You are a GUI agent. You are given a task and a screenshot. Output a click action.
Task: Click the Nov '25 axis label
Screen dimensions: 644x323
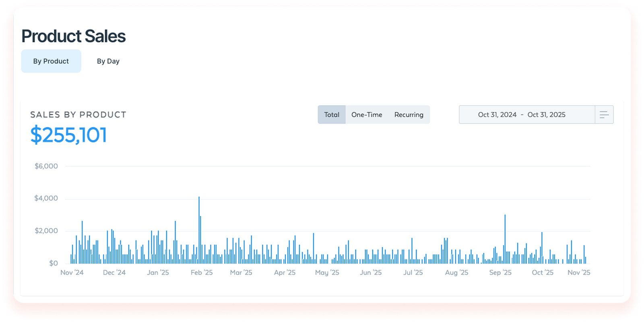pos(579,273)
